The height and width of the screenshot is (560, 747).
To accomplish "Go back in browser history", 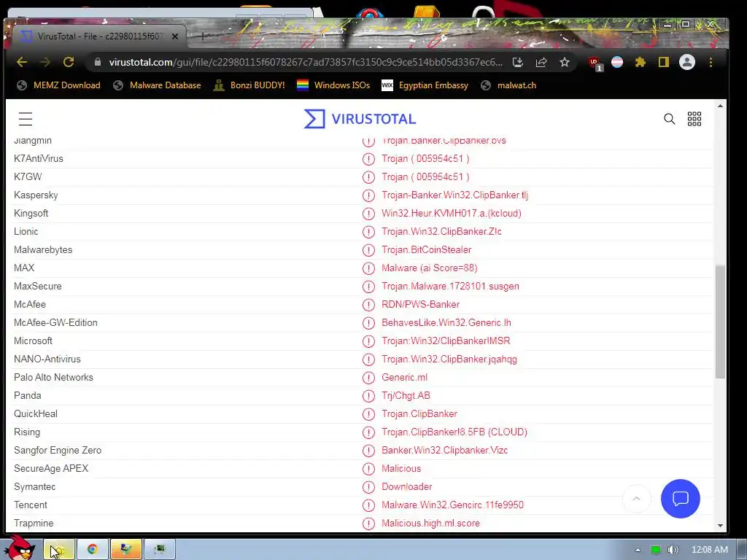I will point(22,63).
